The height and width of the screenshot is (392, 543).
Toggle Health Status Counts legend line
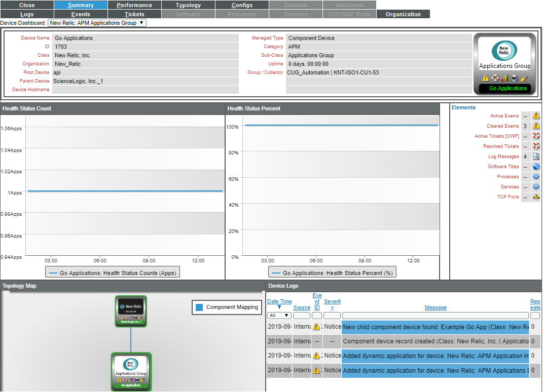click(113, 273)
